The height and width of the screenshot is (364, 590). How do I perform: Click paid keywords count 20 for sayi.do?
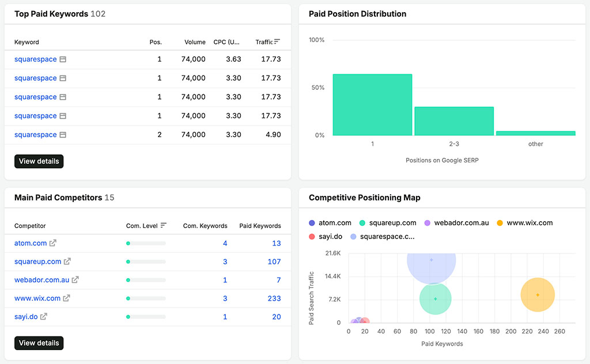pos(277,317)
